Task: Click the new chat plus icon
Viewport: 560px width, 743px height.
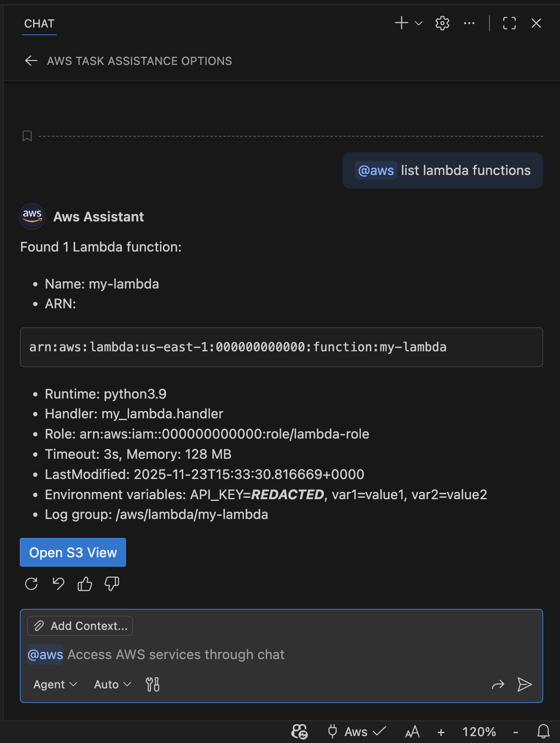Action: (401, 23)
